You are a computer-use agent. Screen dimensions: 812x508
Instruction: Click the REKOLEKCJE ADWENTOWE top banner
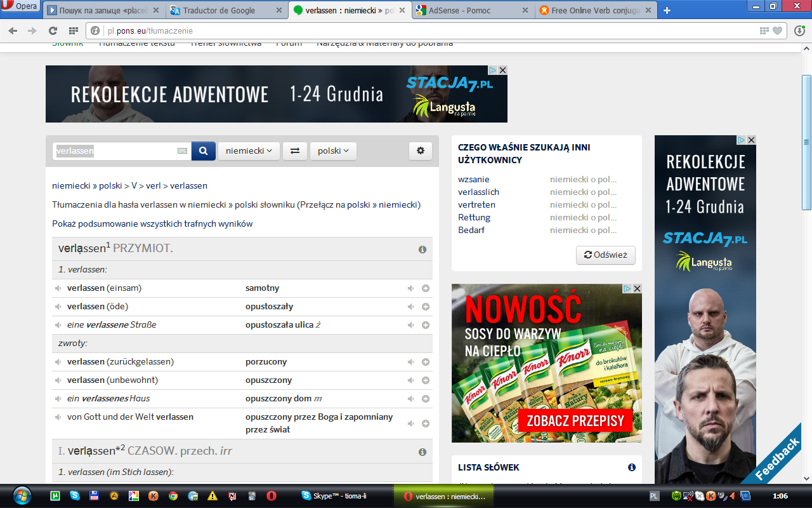click(277, 94)
